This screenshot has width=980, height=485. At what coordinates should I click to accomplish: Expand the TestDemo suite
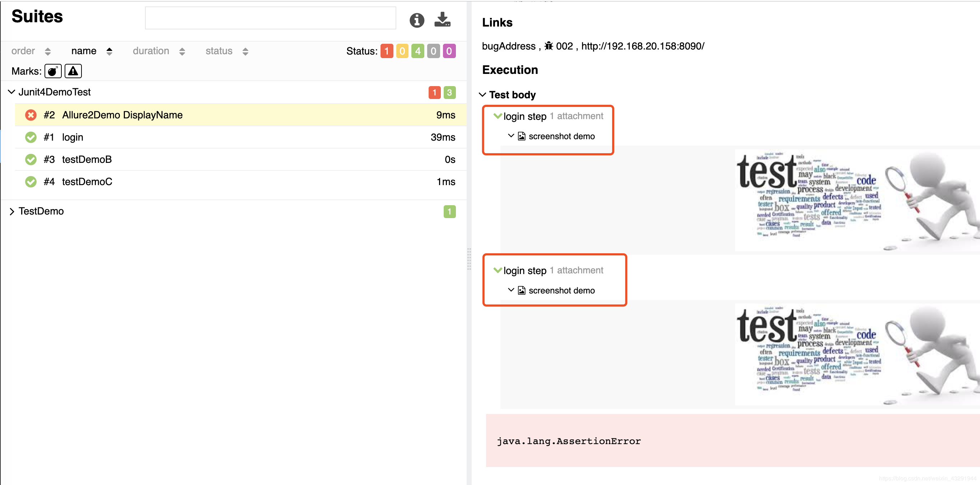[12, 211]
